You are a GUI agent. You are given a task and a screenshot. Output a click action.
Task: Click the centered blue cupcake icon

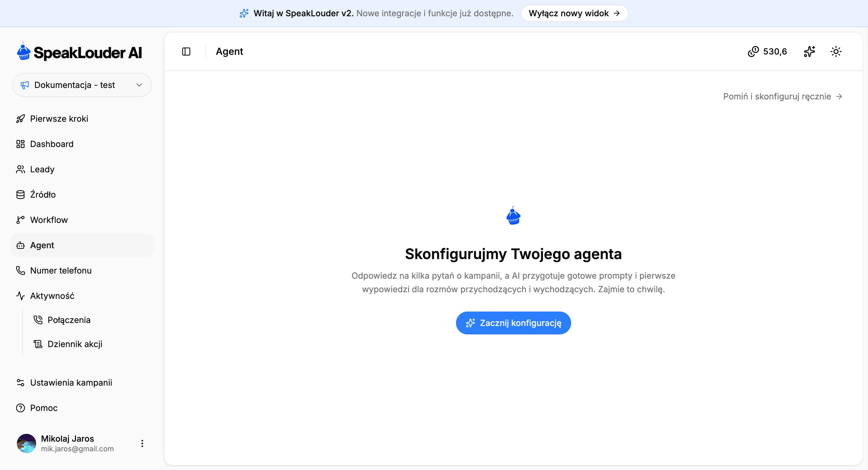[513, 216]
